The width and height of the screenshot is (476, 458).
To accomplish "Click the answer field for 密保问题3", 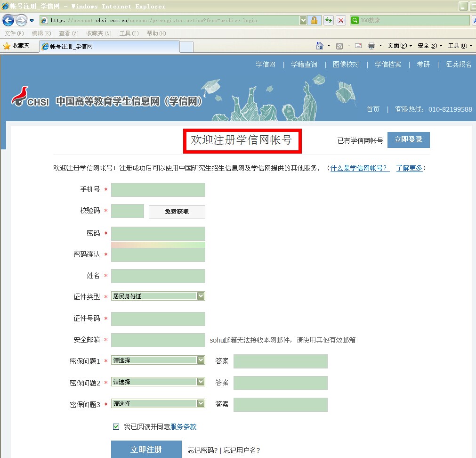I will (x=281, y=405).
